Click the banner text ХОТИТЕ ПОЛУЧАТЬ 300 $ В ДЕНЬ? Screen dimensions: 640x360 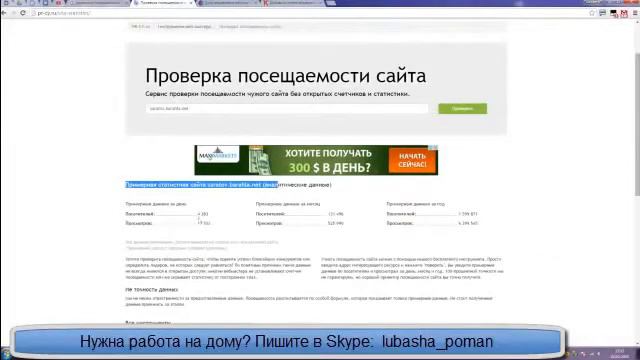tap(328, 160)
